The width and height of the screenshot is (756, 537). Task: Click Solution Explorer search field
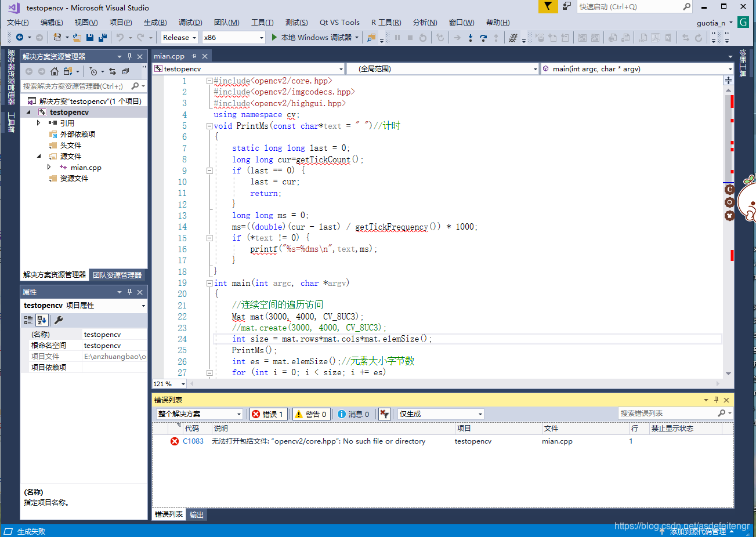click(x=83, y=86)
